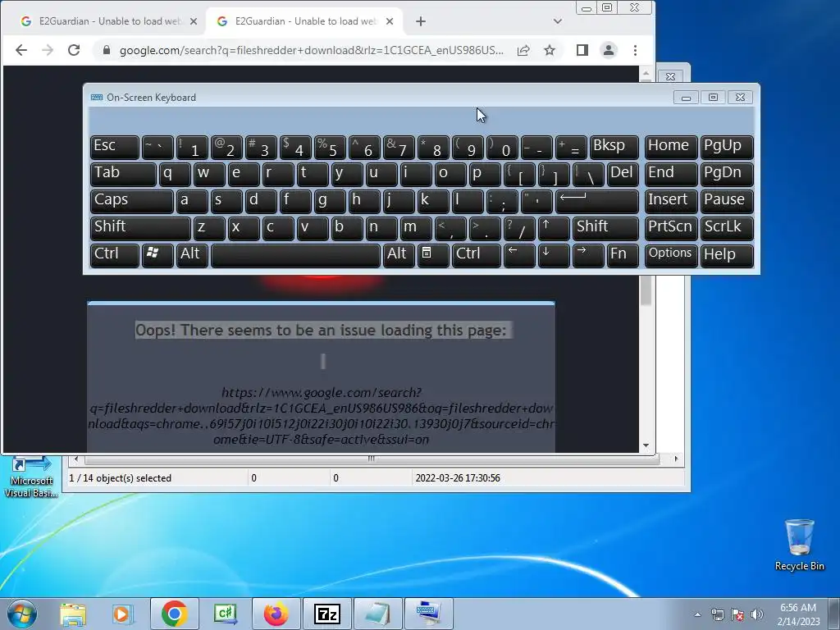The width and height of the screenshot is (840, 630).
Task: Click the Bksp key
Action: (614, 147)
